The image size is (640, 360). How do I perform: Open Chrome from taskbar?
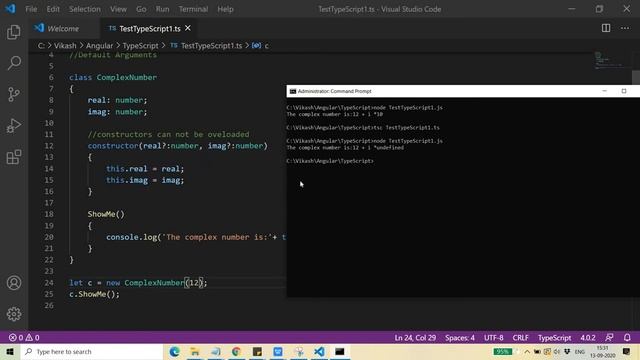pyautogui.click(x=236, y=351)
